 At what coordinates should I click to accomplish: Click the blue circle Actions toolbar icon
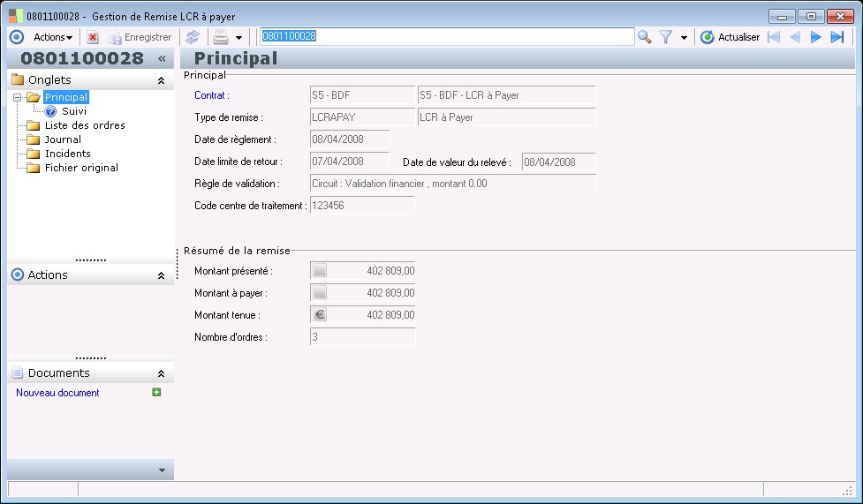17,37
